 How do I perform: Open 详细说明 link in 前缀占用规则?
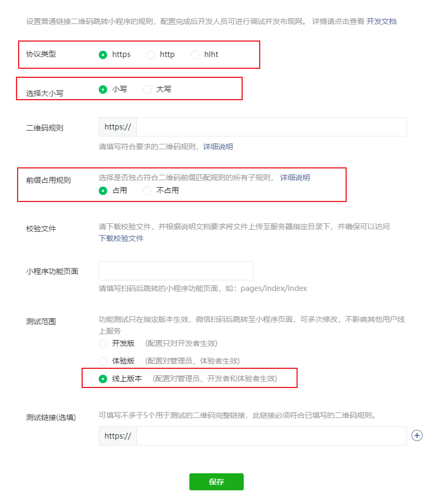[295, 177]
